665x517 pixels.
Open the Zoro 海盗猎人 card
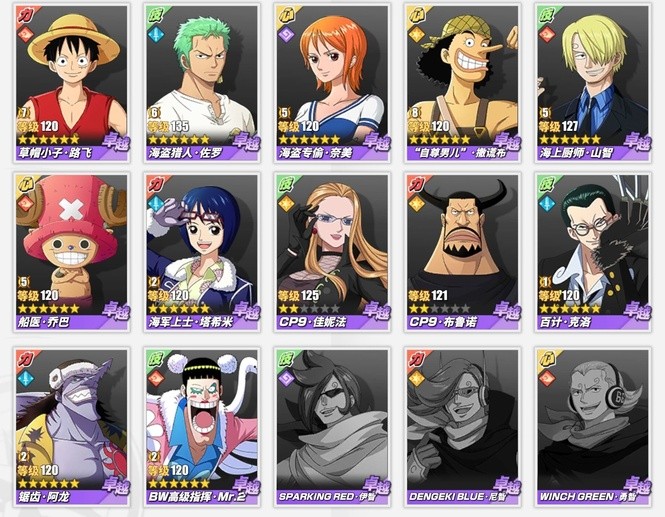tap(202, 83)
